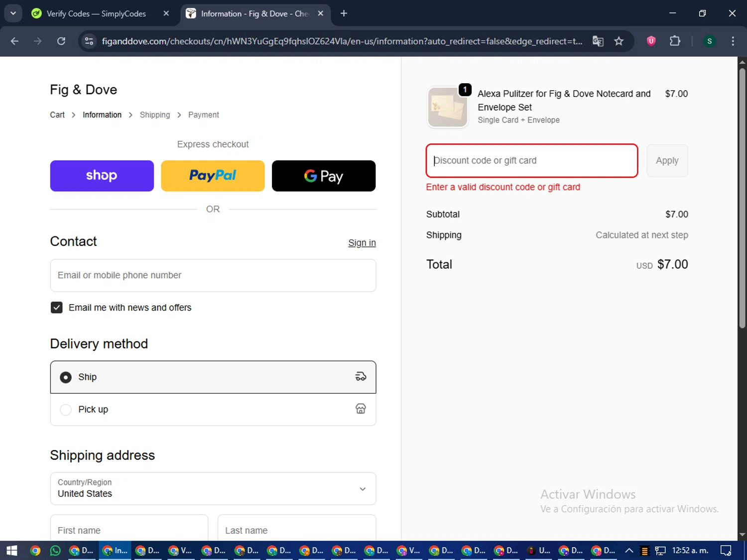This screenshot has height=560, width=747.
Task: Click 'Calculated at next step' text
Action: tap(642, 235)
